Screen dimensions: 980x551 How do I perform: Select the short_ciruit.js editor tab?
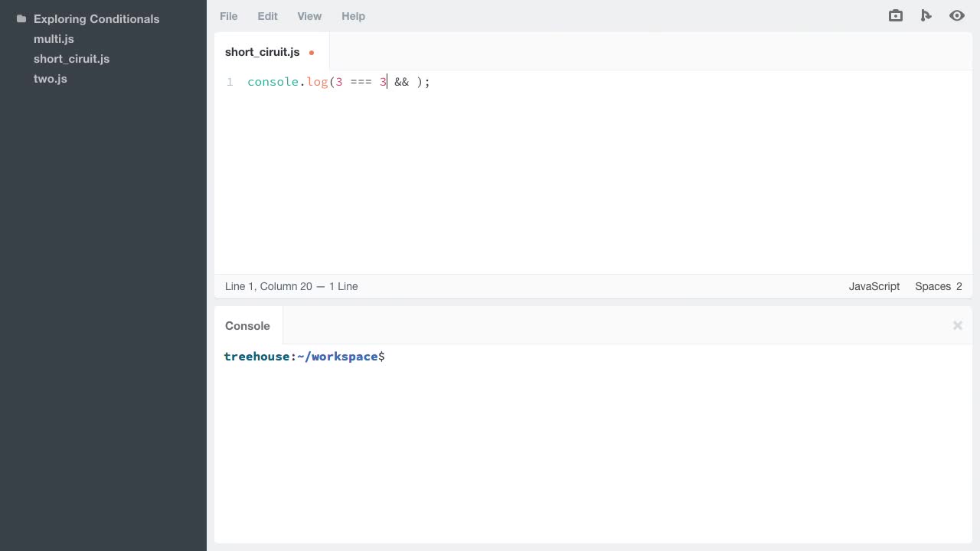(262, 52)
